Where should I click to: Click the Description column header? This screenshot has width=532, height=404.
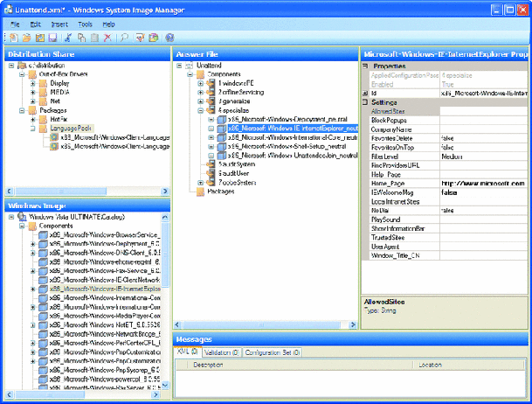301,365
